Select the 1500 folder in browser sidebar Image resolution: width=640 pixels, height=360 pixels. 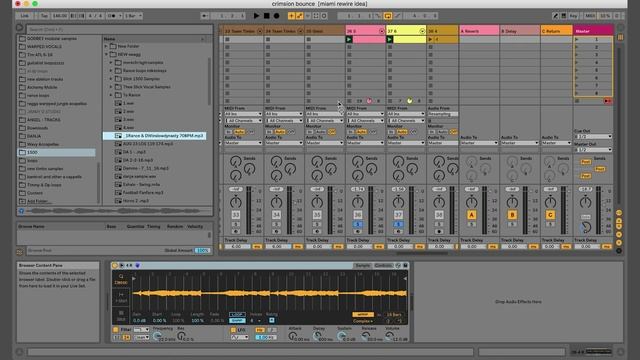click(x=57, y=152)
